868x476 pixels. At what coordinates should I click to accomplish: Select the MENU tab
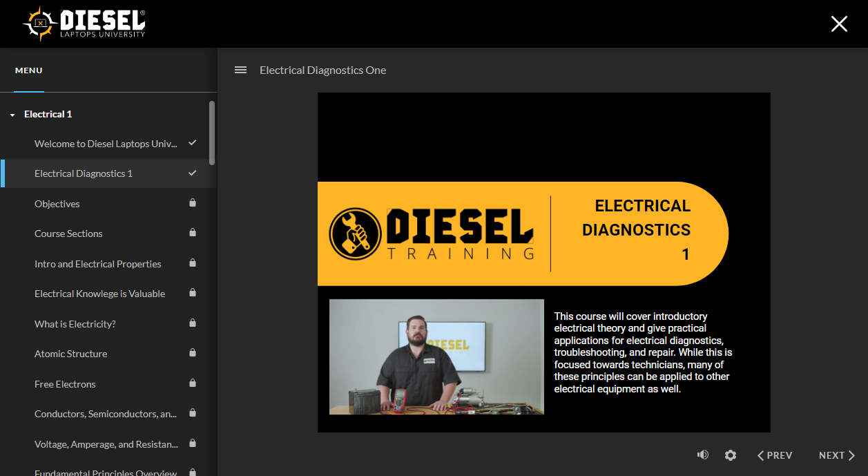click(x=29, y=70)
